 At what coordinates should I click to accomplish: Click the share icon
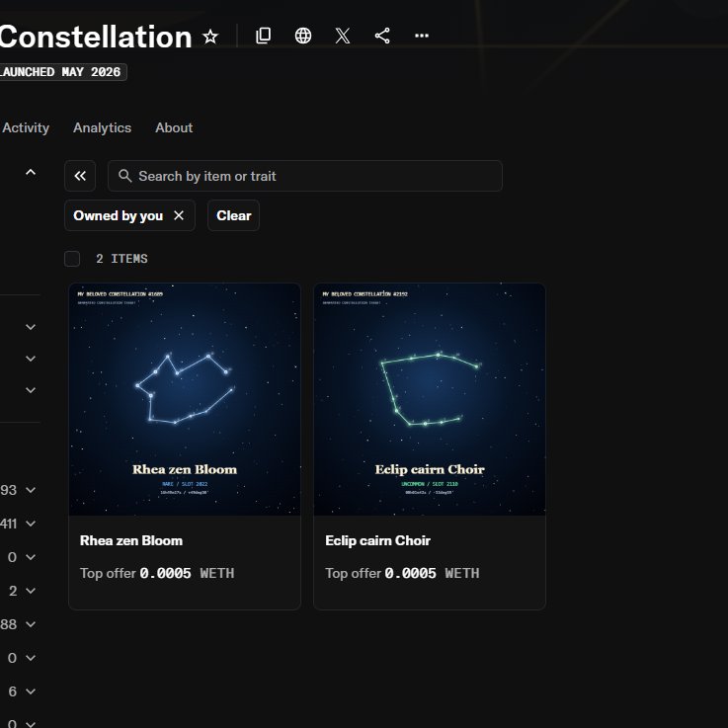(382, 36)
